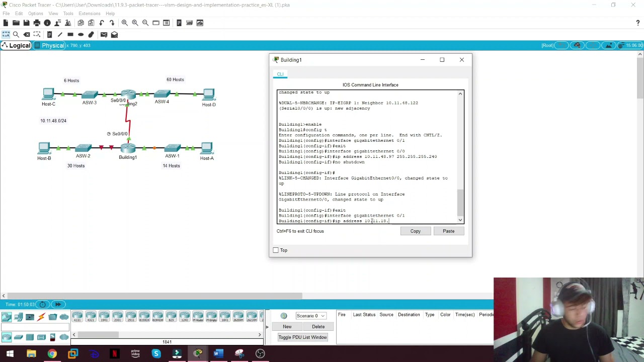Click the Add Simple PDU envelope

[104, 35]
